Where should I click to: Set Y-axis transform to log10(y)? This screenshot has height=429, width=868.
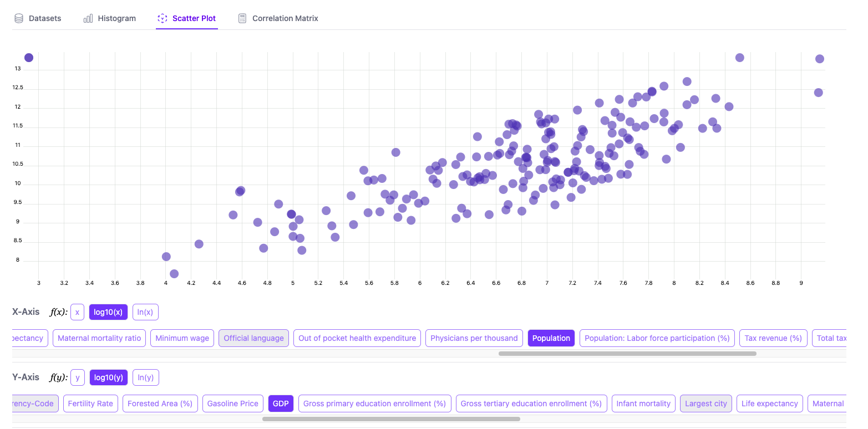click(x=109, y=377)
